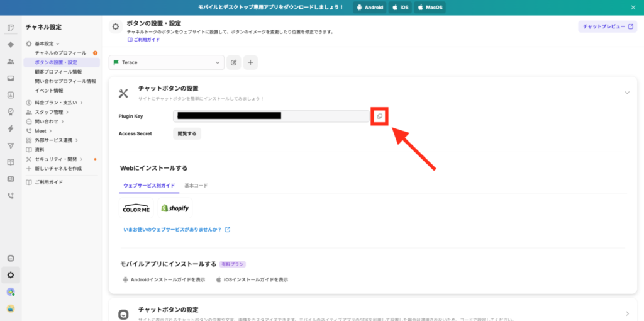The width and height of the screenshot is (644, 321).
Task: Open the contacts icon in left sidebar
Action: tap(11, 95)
